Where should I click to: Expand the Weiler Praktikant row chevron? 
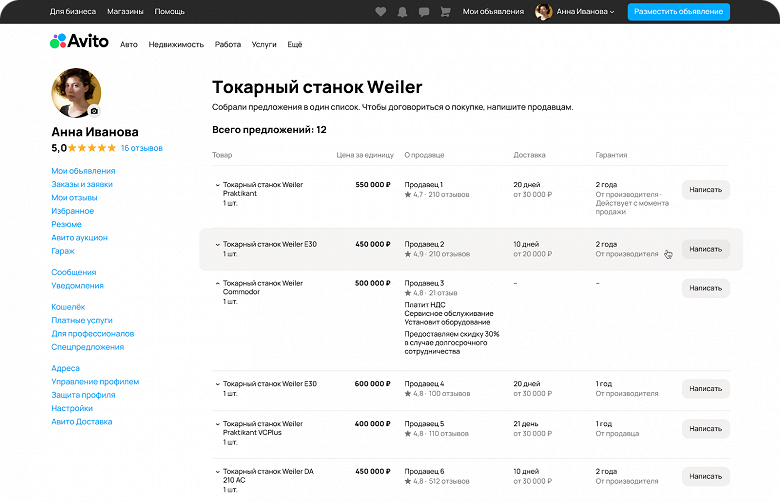point(217,185)
